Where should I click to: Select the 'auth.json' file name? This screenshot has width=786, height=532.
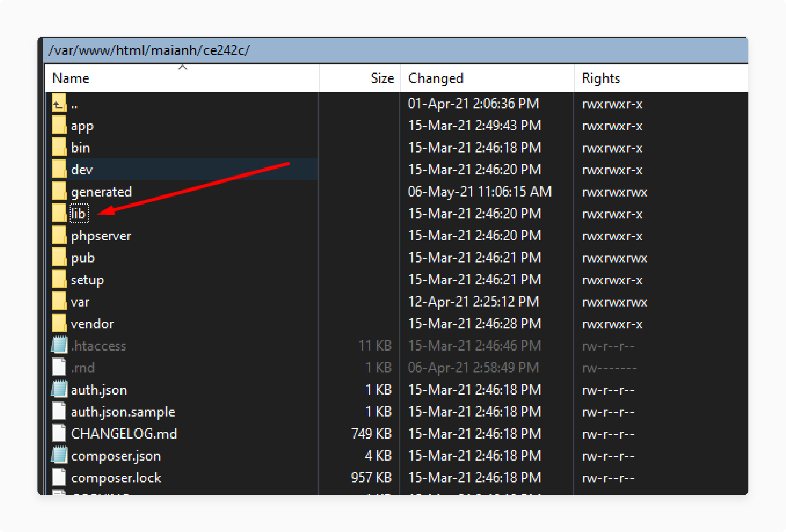click(99, 390)
